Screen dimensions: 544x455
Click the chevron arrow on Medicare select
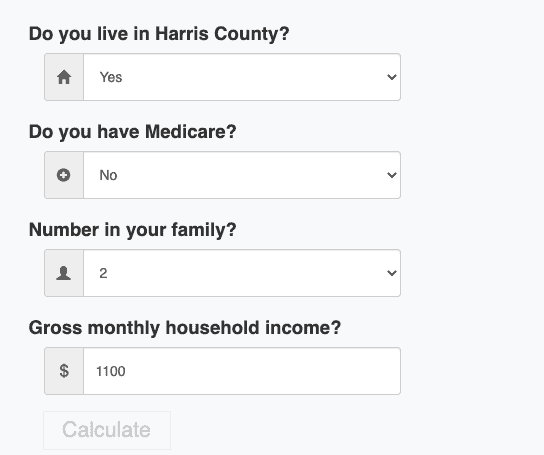(x=392, y=175)
